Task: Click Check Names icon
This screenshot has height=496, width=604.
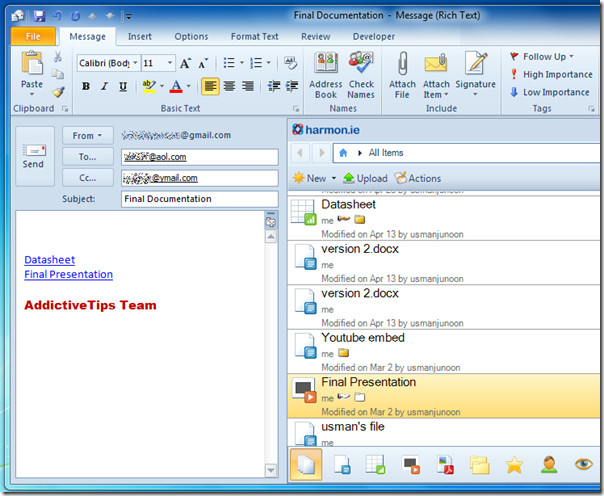Action: pos(361,75)
